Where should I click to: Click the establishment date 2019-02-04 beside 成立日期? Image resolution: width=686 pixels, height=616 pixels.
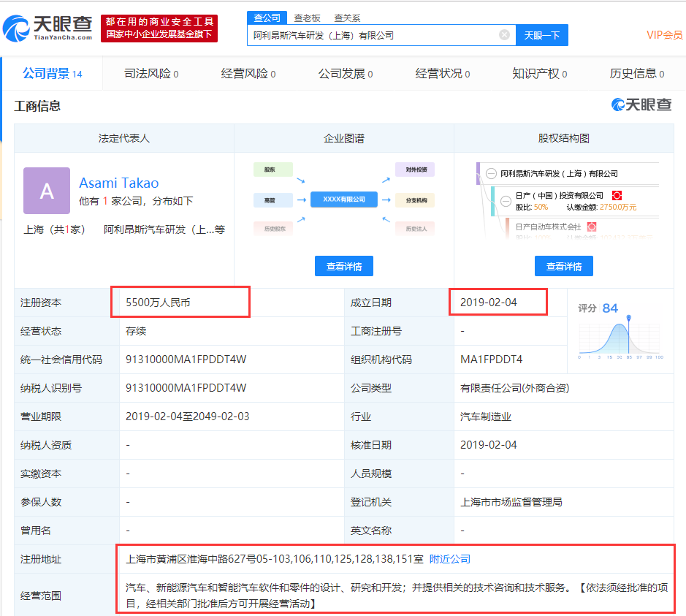[x=489, y=303]
